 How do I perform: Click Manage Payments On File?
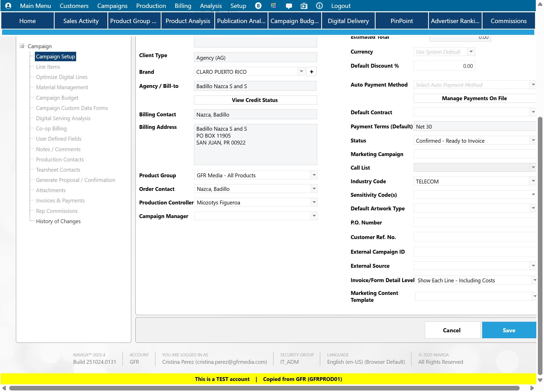tap(474, 98)
